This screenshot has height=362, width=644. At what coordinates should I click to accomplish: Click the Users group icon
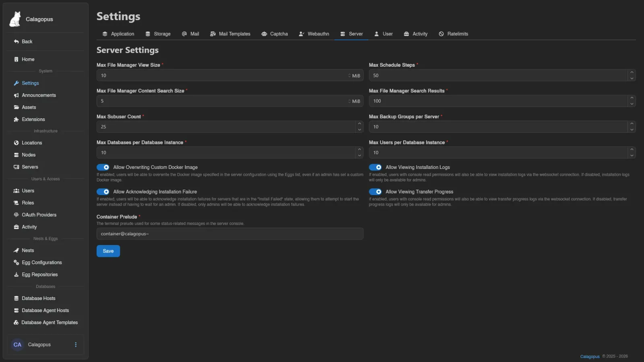point(17,191)
